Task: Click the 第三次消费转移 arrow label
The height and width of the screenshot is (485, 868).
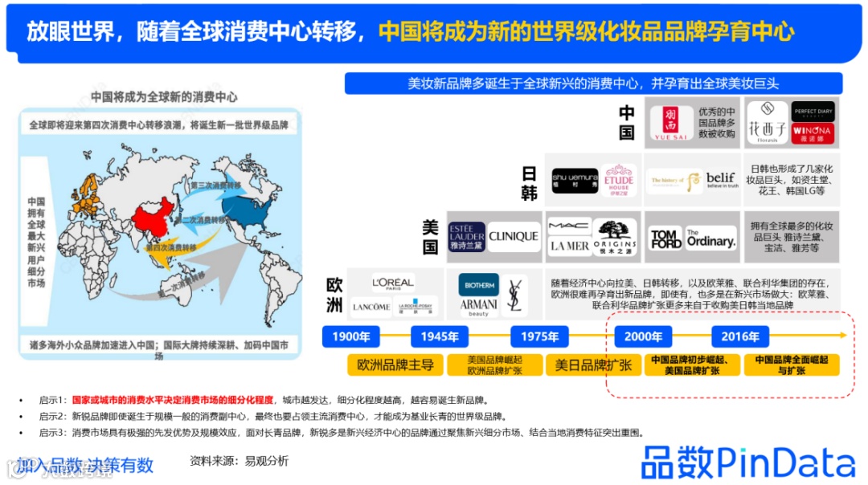Action: (x=215, y=185)
